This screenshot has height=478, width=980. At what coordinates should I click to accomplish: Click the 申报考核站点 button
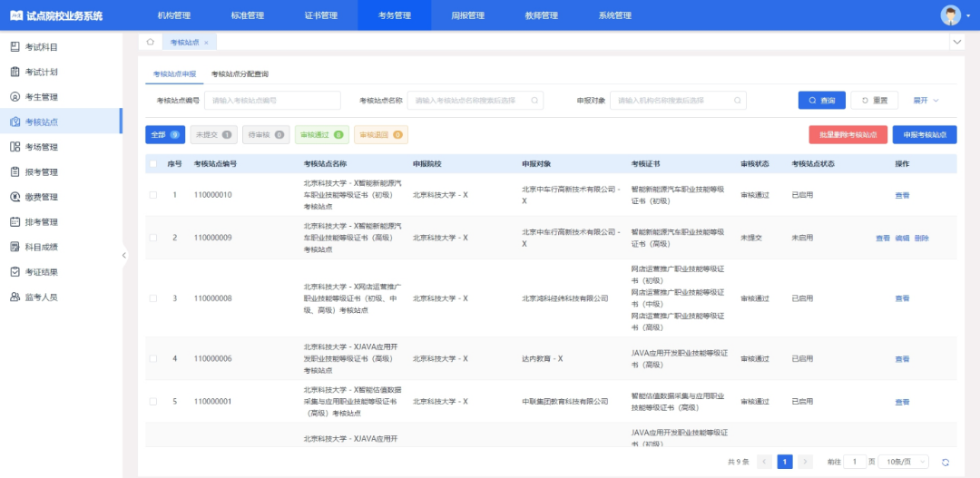924,135
